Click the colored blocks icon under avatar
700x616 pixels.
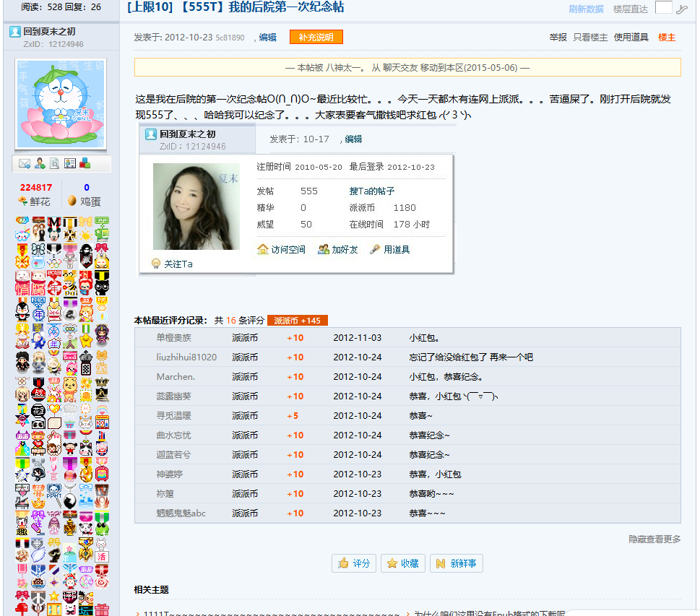coord(85,163)
